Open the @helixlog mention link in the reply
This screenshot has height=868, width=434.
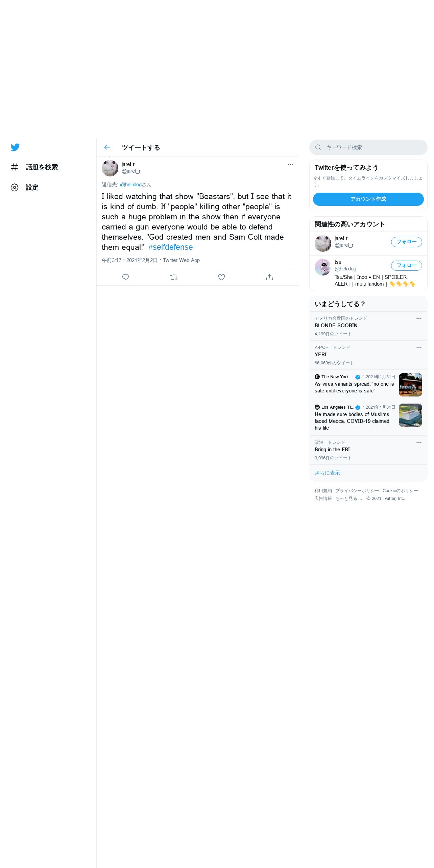pyautogui.click(x=131, y=185)
